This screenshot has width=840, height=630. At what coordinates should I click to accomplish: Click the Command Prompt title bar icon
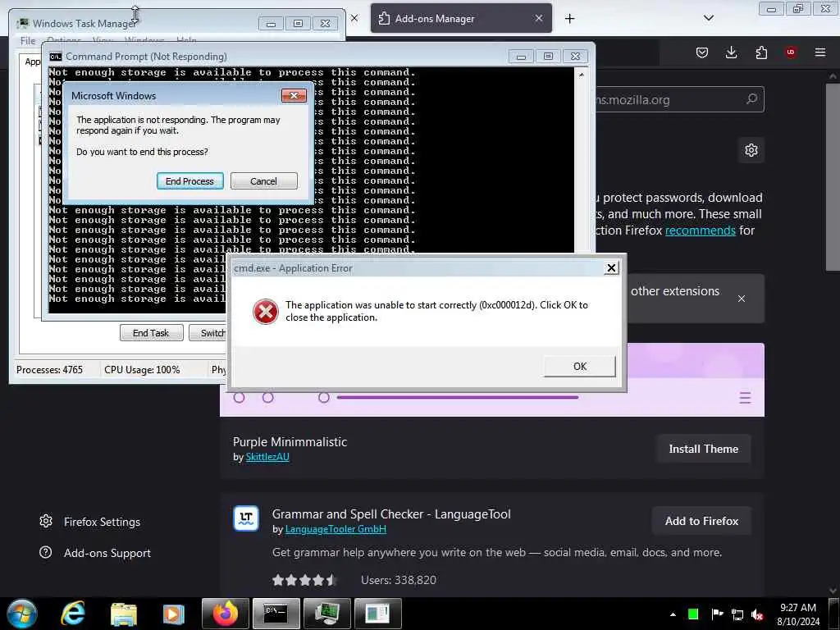coord(55,57)
